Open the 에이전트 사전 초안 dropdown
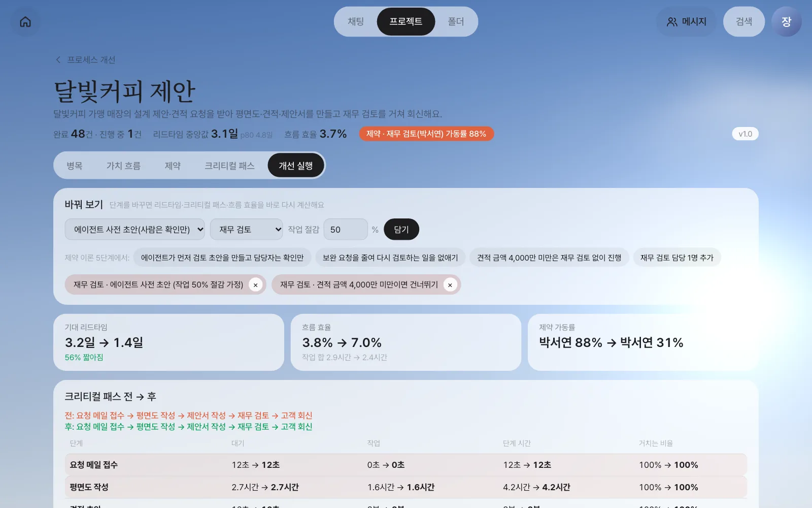 135,230
